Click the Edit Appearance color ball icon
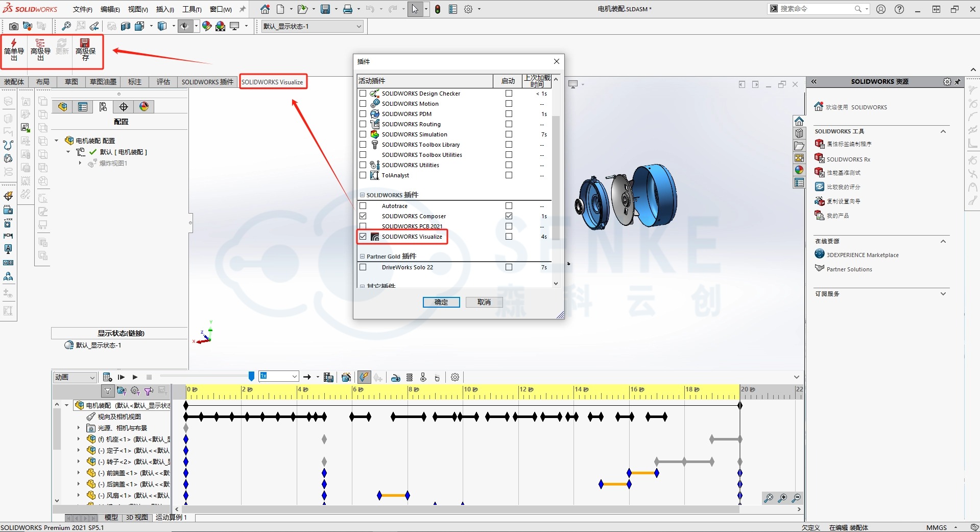This screenshot has height=532, width=980. [207, 26]
